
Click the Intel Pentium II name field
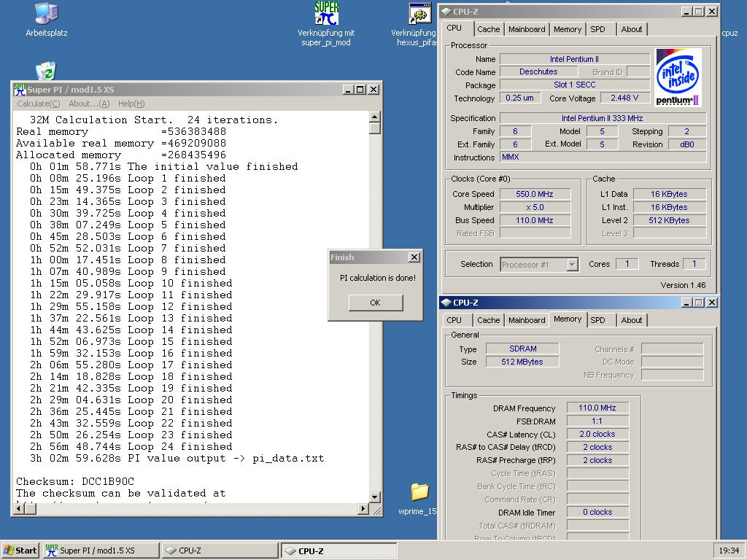(x=575, y=59)
